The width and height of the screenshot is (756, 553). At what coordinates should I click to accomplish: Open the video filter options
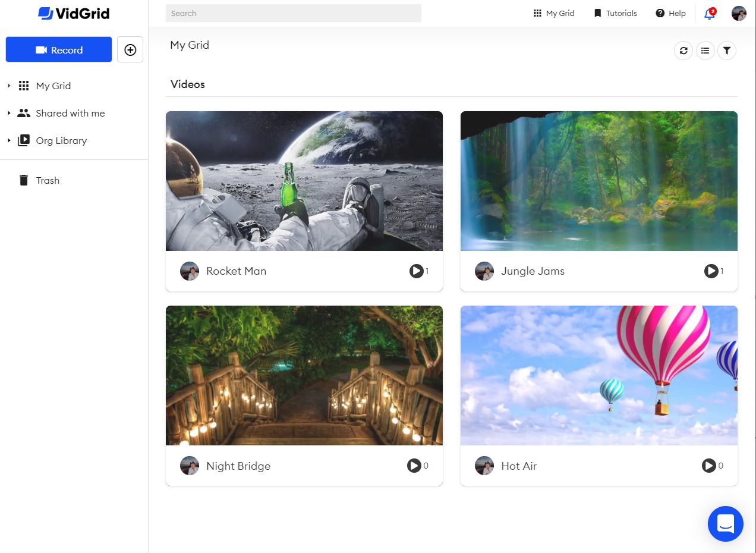click(726, 51)
